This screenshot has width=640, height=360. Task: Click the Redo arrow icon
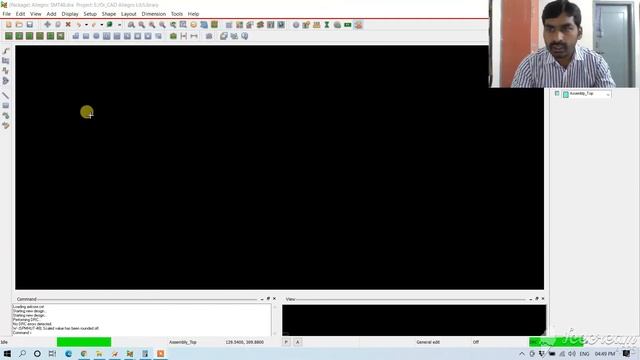click(x=94, y=25)
